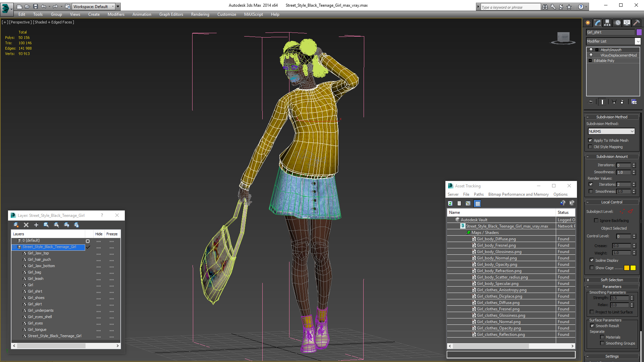Click Freeze/Unfreeze All Layers icon
Image resolution: width=644 pixels, height=362 pixels.
pyautogui.click(x=76, y=225)
